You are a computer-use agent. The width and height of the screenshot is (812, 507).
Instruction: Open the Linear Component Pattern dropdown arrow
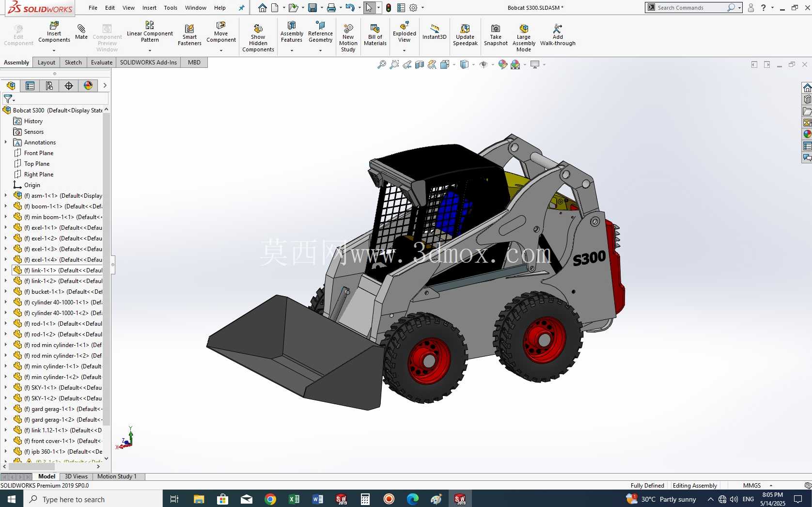(150, 50)
